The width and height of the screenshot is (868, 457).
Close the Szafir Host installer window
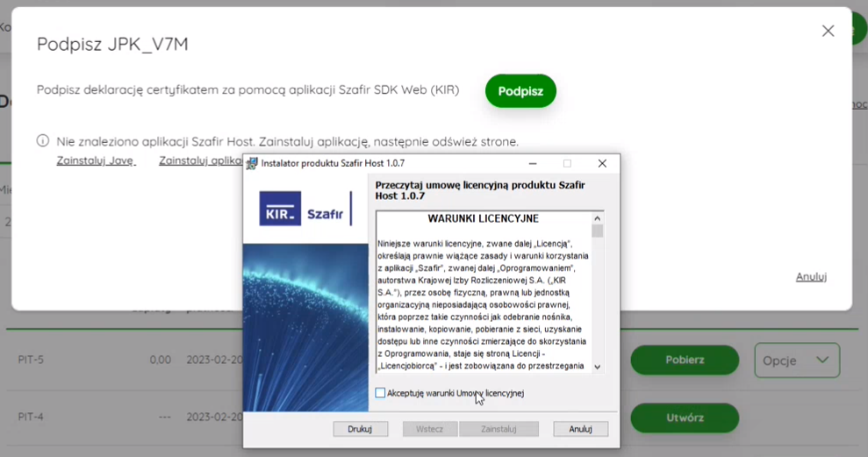pyautogui.click(x=602, y=163)
